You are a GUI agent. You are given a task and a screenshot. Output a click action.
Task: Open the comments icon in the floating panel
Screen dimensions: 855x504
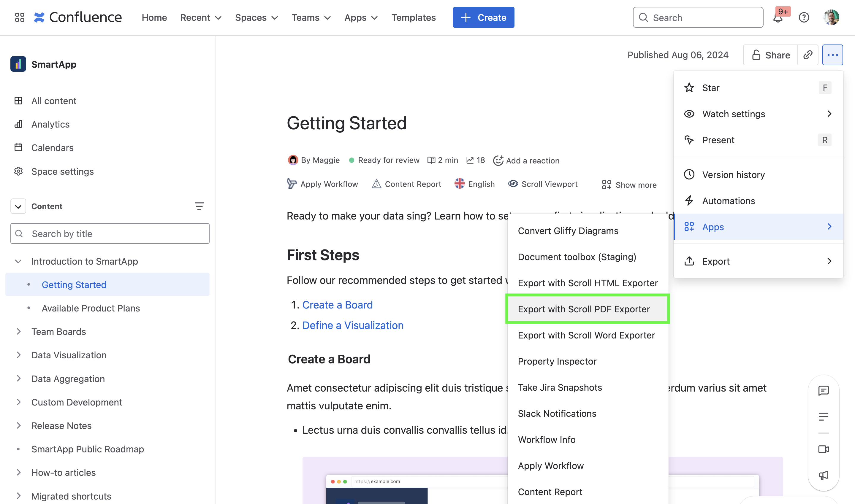(x=824, y=391)
